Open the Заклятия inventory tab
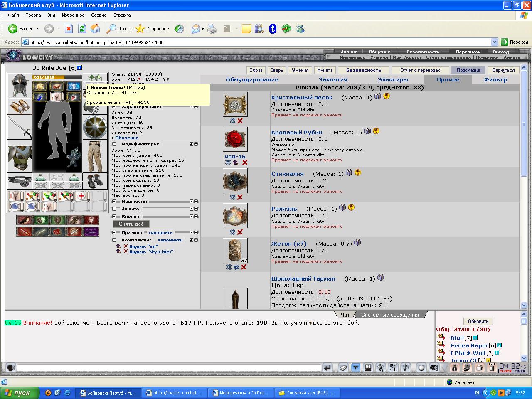This screenshot has height=399, width=532. (333, 79)
